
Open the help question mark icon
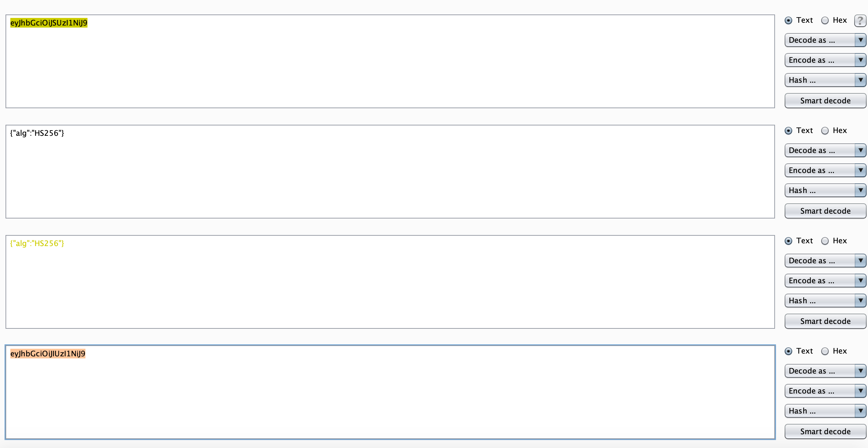(860, 21)
